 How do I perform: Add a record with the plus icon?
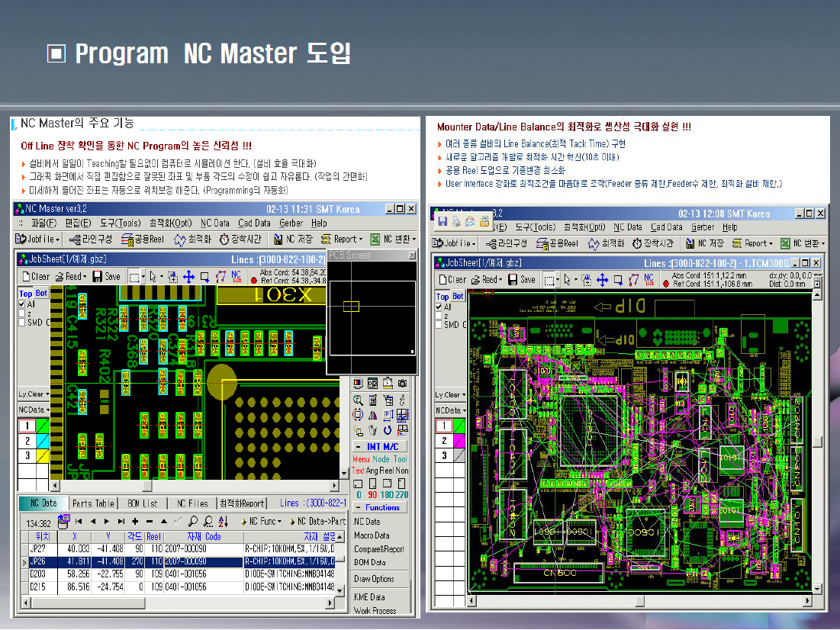point(135,521)
